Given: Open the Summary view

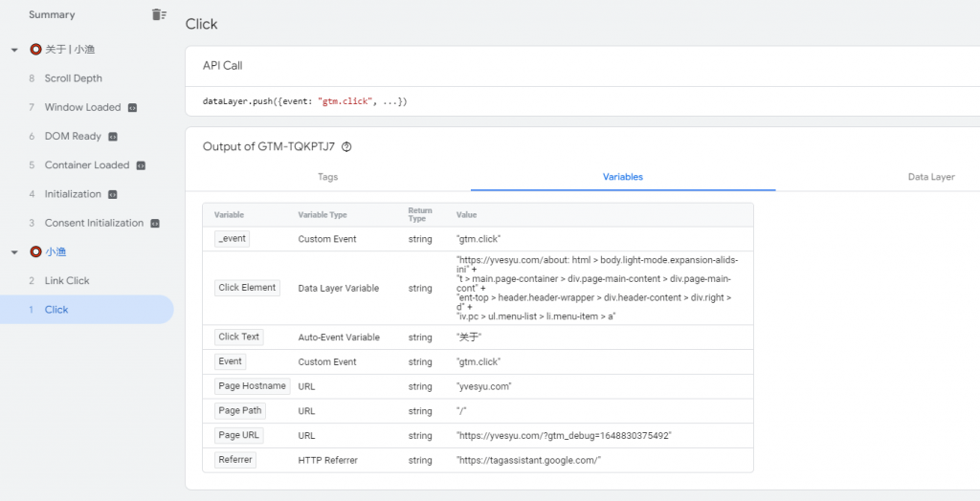Looking at the screenshot, I should (52, 14).
